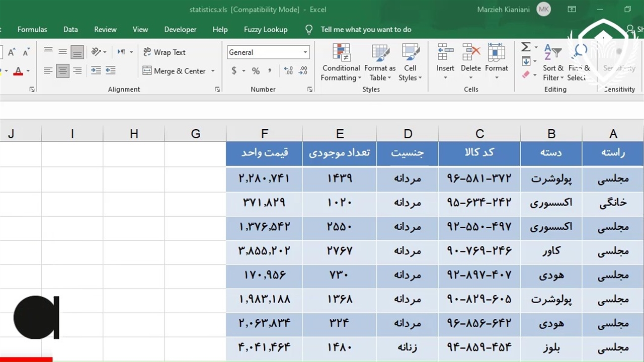
Task: Toggle the Center horizontal alignment button
Action: click(63, 71)
